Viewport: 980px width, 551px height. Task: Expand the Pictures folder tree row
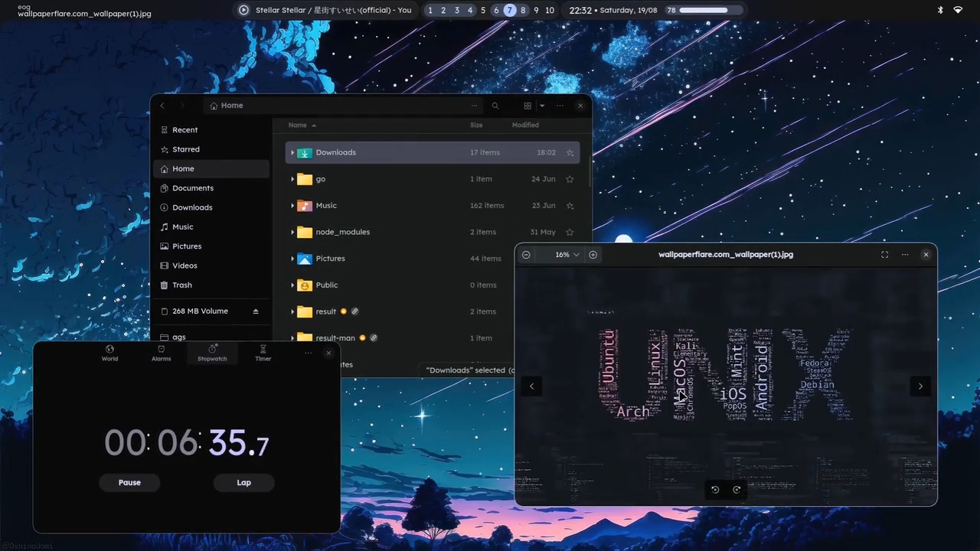pyautogui.click(x=292, y=259)
